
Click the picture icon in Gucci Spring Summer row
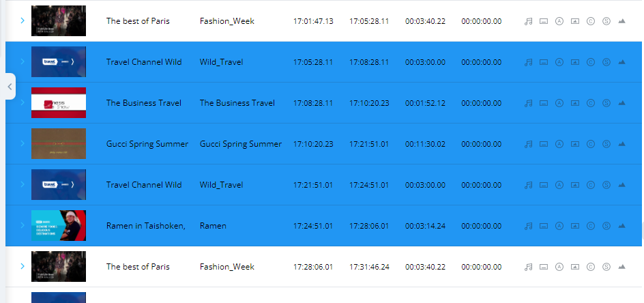[x=575, y=144]
